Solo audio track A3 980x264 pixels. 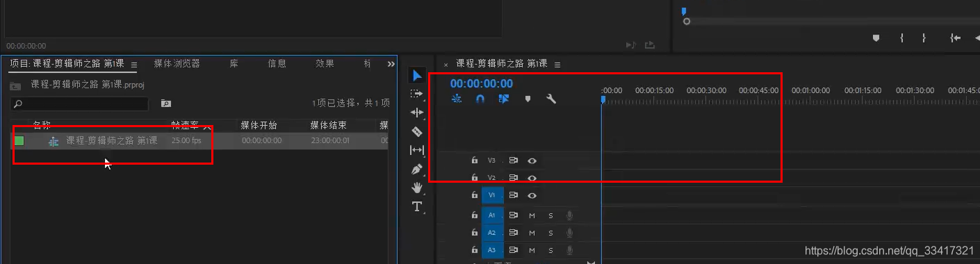point(550,250)
